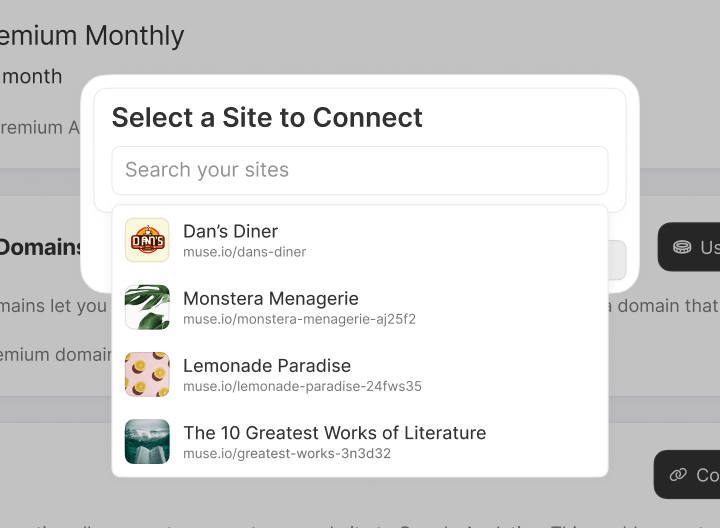
Task: Click the Premium Monthly plan heading
Action: [92, 36]
